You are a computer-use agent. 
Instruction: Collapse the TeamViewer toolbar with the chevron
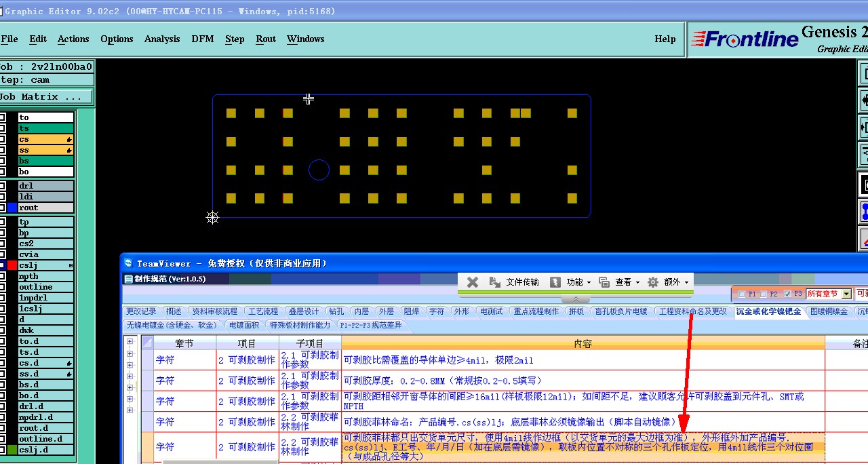point(576,299)
